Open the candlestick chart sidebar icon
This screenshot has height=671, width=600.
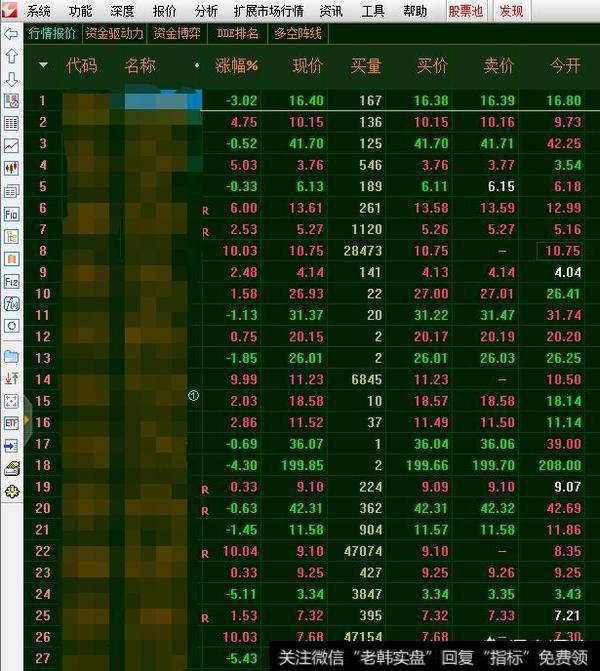click(x=11, y=168)
